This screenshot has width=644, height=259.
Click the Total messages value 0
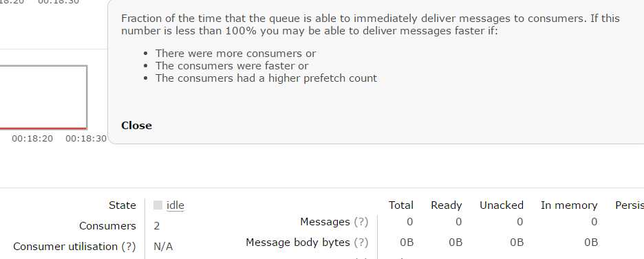(x=409, y=222)
